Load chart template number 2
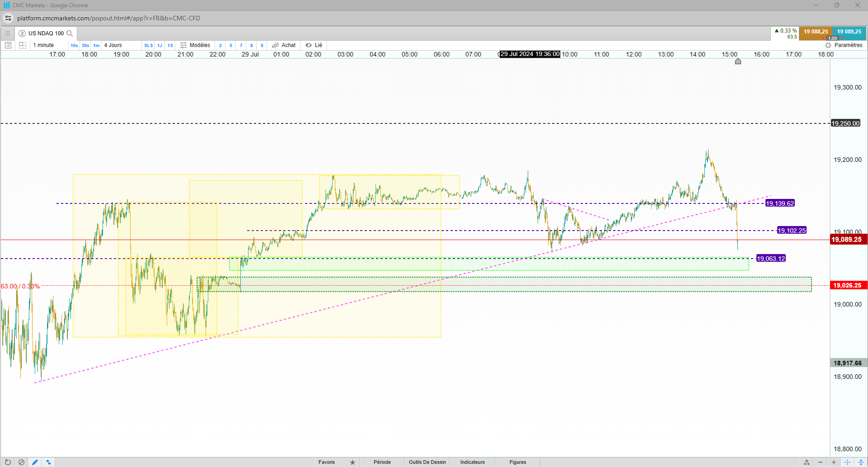The height and width of the screenshot is (467, 868). pyautogui.click(x=221, y=45)
